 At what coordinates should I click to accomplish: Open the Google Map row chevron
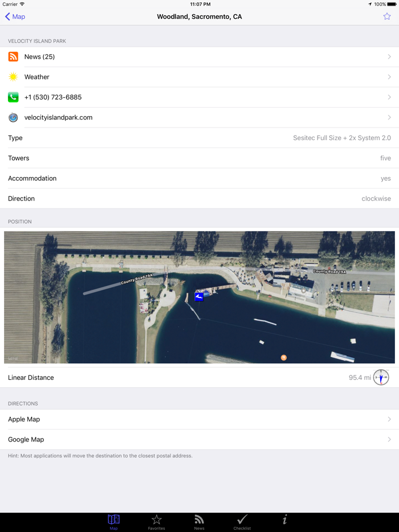tap(389, 440)
